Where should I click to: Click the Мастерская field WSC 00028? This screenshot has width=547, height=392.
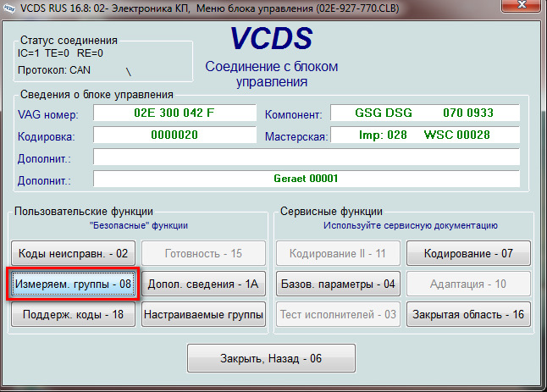pos(425,135)
